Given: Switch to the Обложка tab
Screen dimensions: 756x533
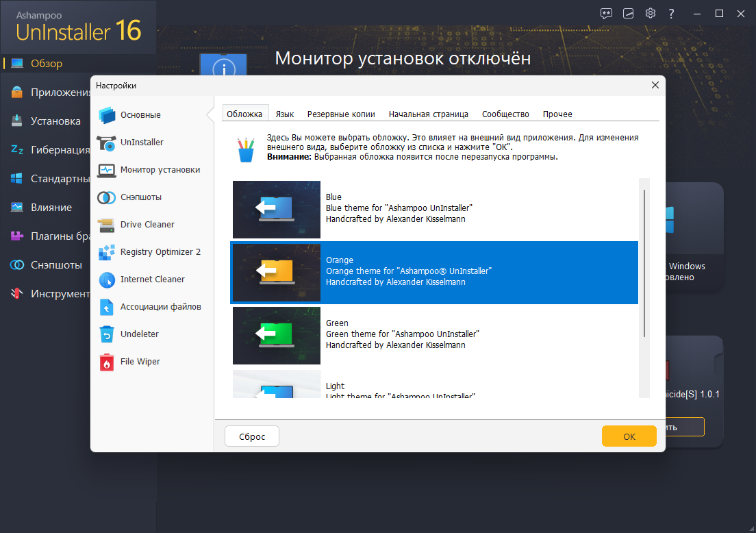Looking at the screenshot, I should click(244, 114).
